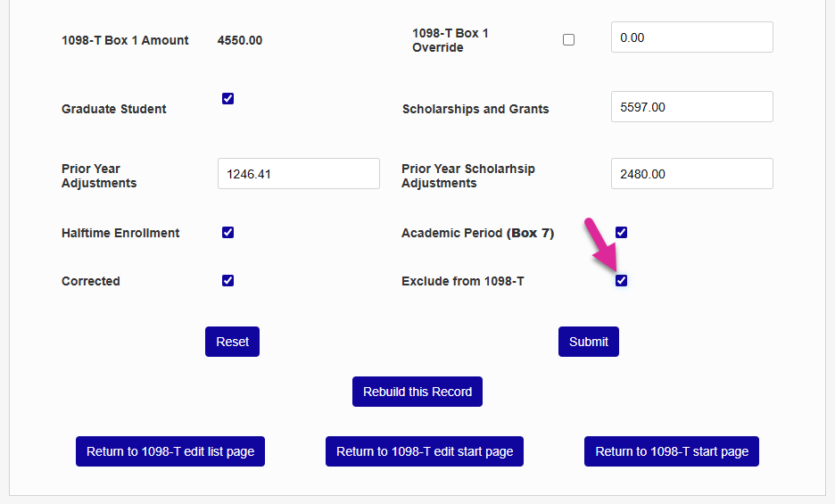Focus the Scholarships and Grants input field
Screen dimensions: 835x504
tap(691, 107)
